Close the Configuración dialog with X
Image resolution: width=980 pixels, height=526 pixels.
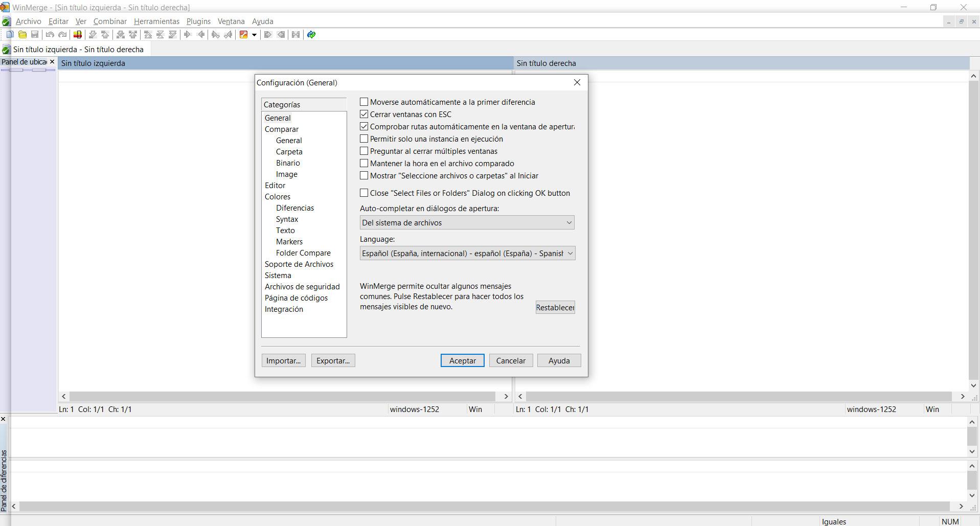tap(577, 82)
